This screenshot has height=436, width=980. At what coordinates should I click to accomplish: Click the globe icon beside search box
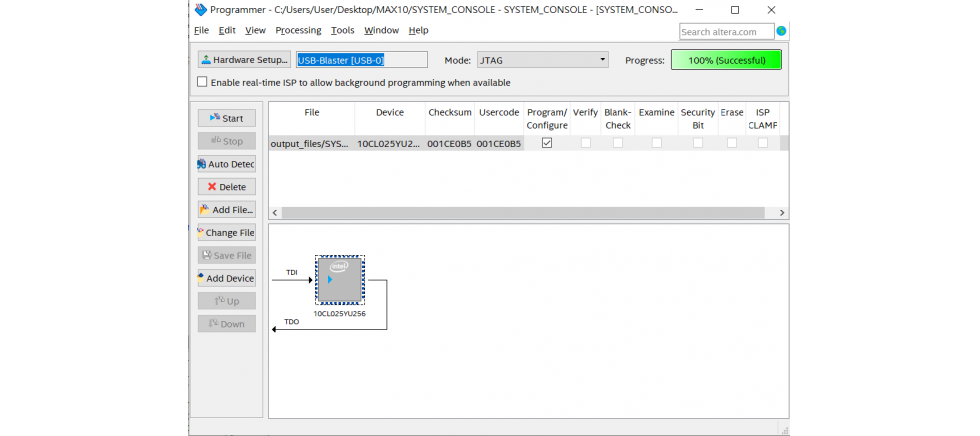click(781, 31)
